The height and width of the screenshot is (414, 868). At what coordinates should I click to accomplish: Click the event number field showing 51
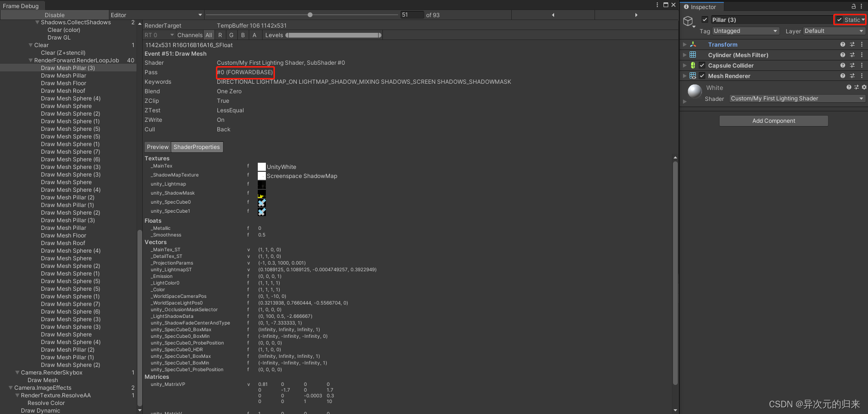(412, 15)
